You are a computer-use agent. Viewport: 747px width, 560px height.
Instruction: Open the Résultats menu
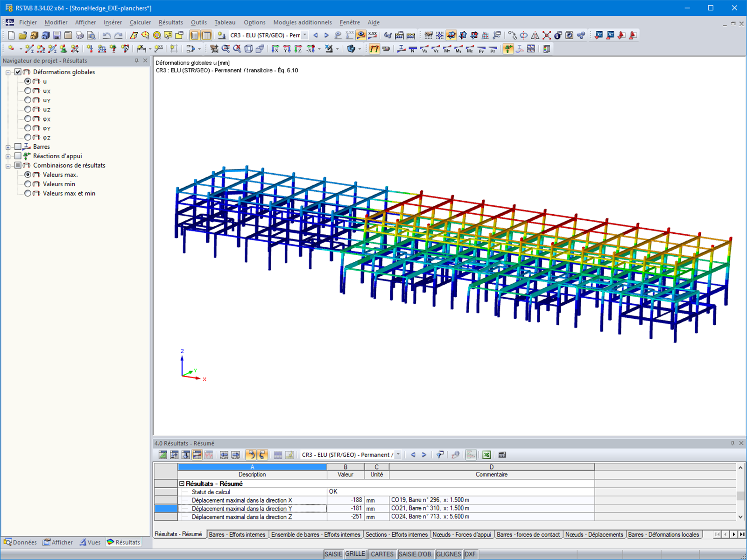(170, 22)
